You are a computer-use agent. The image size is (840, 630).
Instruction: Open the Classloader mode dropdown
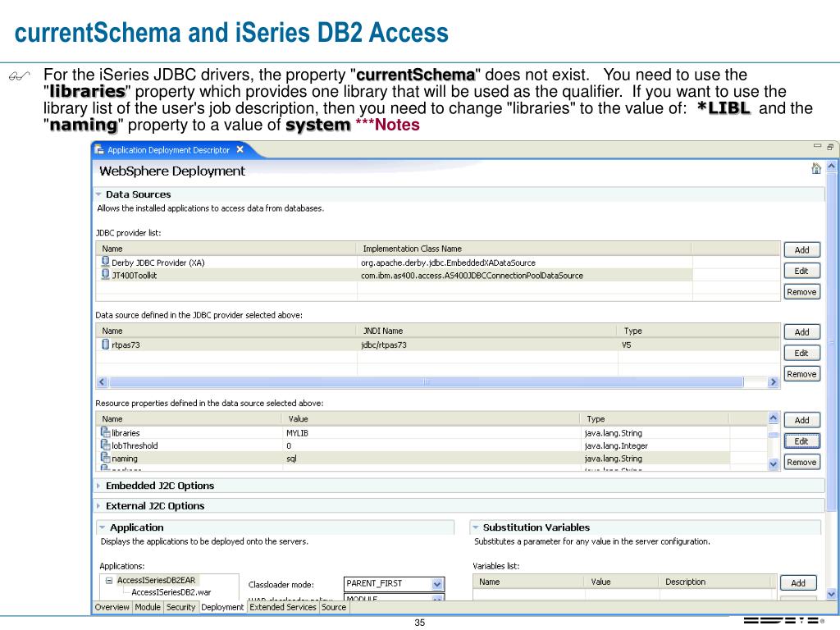point(438,584)
